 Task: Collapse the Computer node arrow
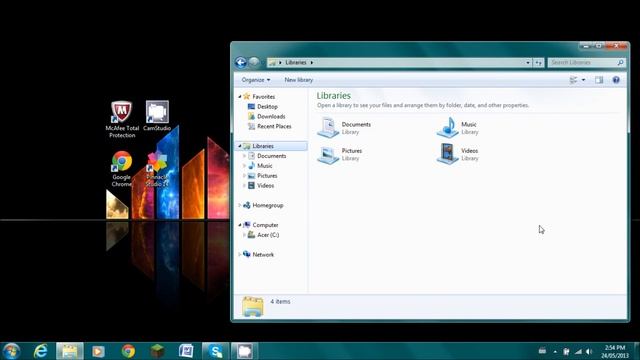tap(240, 225)
